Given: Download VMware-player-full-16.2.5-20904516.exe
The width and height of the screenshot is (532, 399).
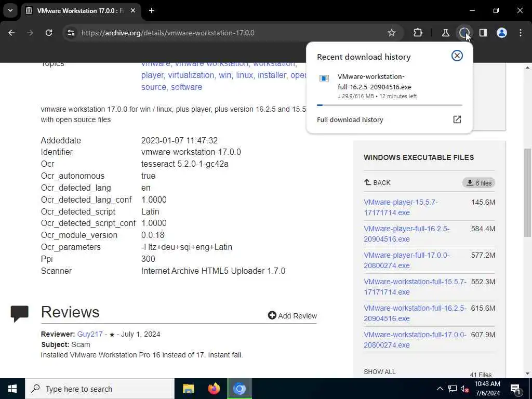Looking at the screenshot, I should [406, 233].
